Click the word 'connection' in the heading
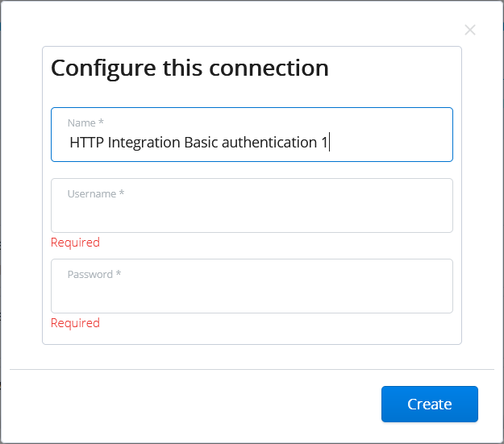The height and width of the screenshot is (444, 504). click(269, 68)
